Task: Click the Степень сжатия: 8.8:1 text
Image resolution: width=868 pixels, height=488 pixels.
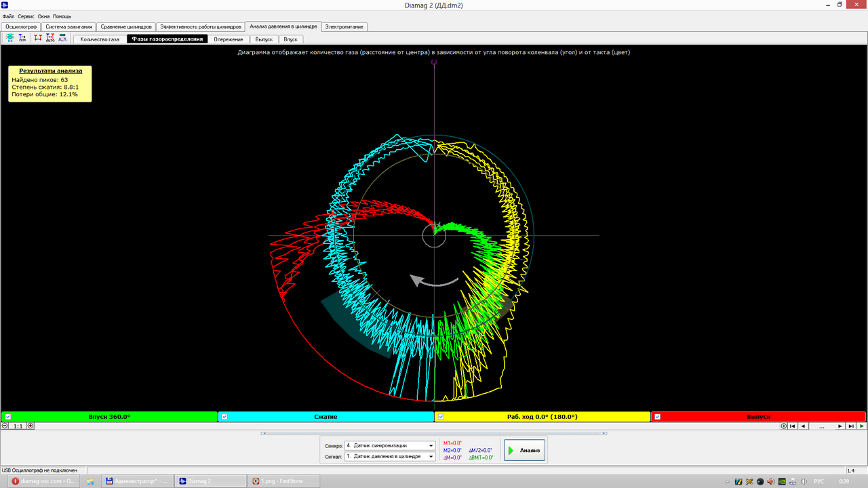Action: point(45,87)
